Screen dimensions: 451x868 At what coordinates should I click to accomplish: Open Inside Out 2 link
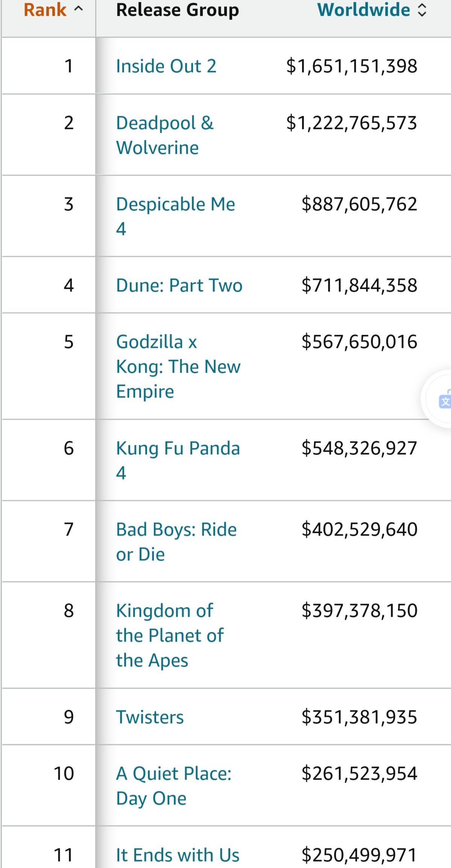166,66
